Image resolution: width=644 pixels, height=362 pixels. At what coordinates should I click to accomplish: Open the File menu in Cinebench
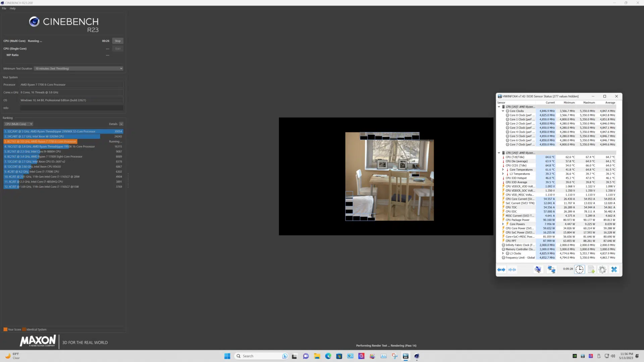[4, 8]
